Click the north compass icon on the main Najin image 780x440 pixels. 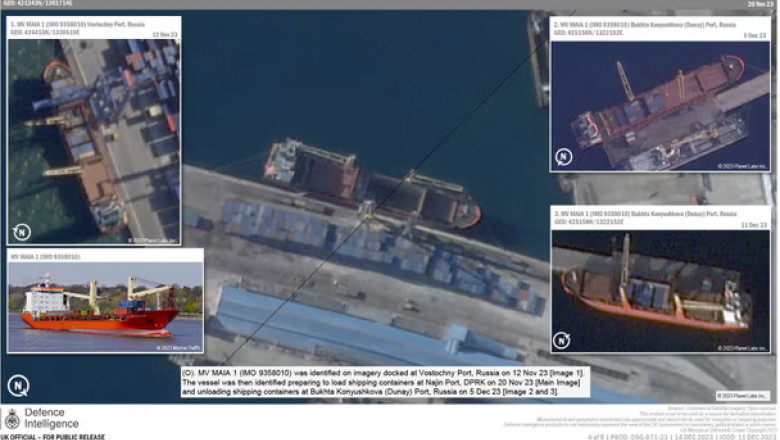pos(18,386)
